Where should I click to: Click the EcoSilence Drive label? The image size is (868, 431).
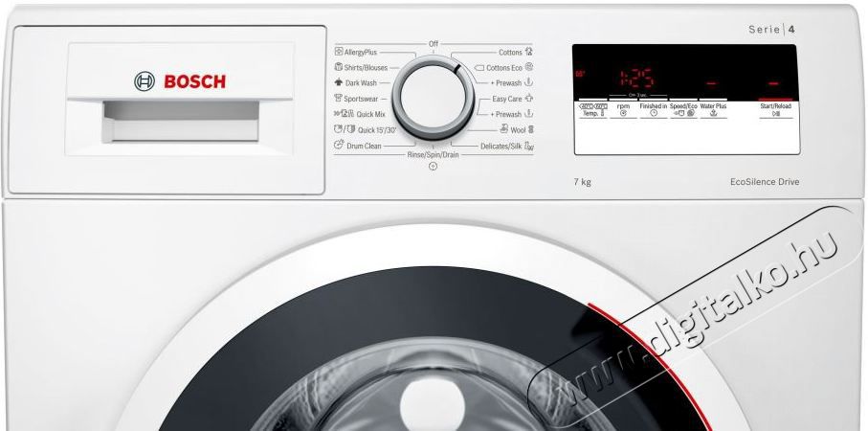(x=765, y=182)
